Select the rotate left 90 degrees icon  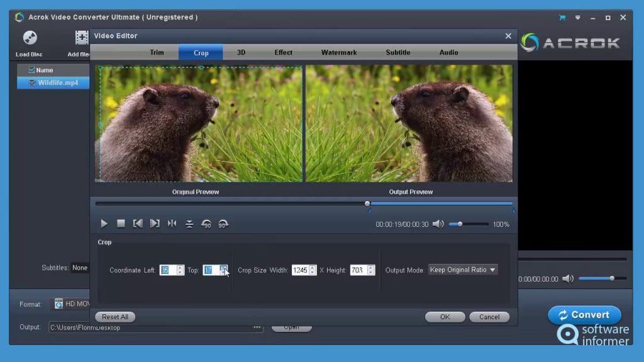tap(206, 223)
